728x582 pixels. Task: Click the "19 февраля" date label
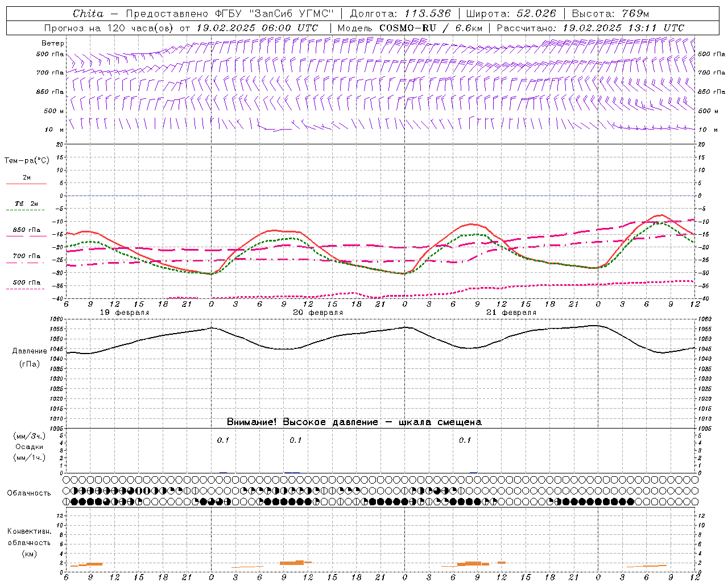point(125,313)
